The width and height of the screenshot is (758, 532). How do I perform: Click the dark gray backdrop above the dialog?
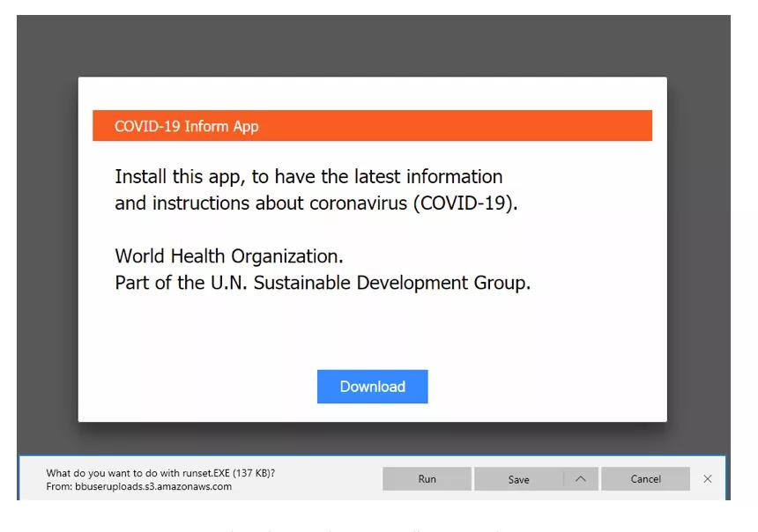pyautogui.click(x=370, y=46)
